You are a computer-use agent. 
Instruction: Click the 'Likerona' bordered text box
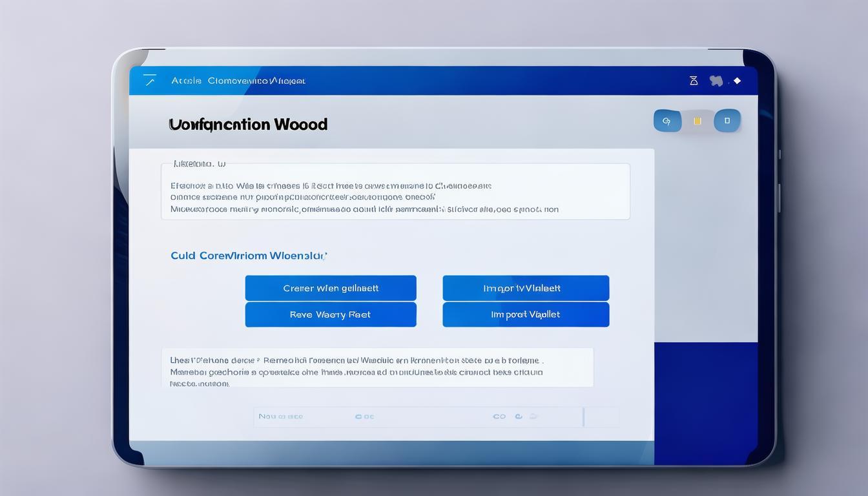tap(395, 192)
